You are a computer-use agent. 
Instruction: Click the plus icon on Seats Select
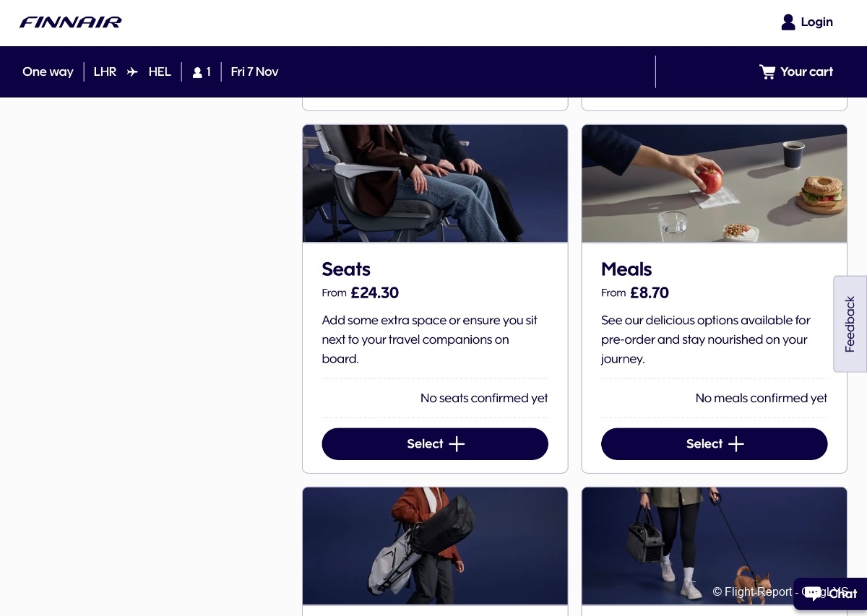click(x=457, y=444)
